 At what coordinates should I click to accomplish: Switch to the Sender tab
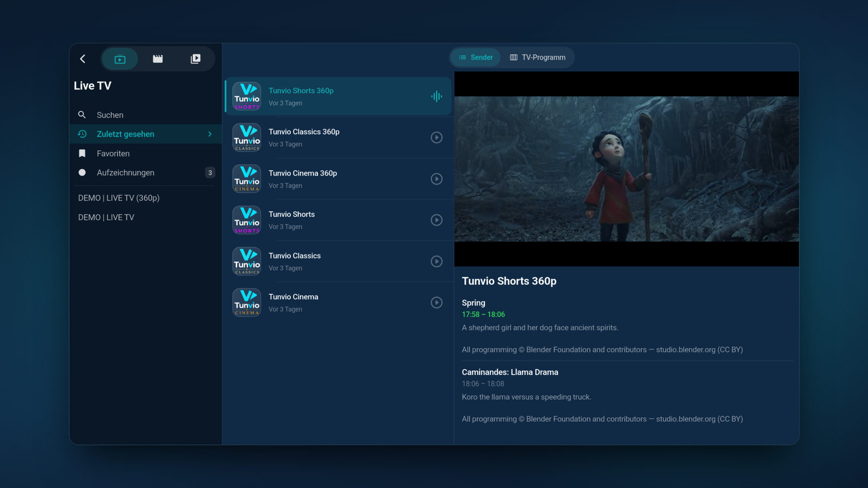476,57
